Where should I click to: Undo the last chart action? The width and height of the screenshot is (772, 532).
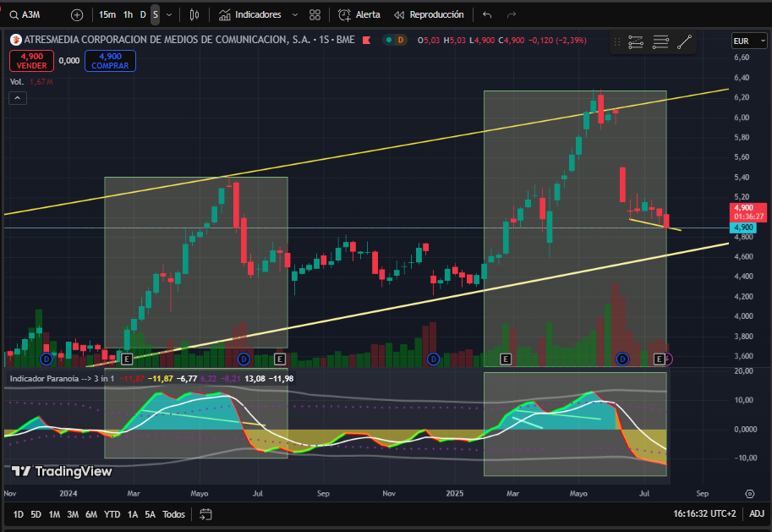(487, 15)
